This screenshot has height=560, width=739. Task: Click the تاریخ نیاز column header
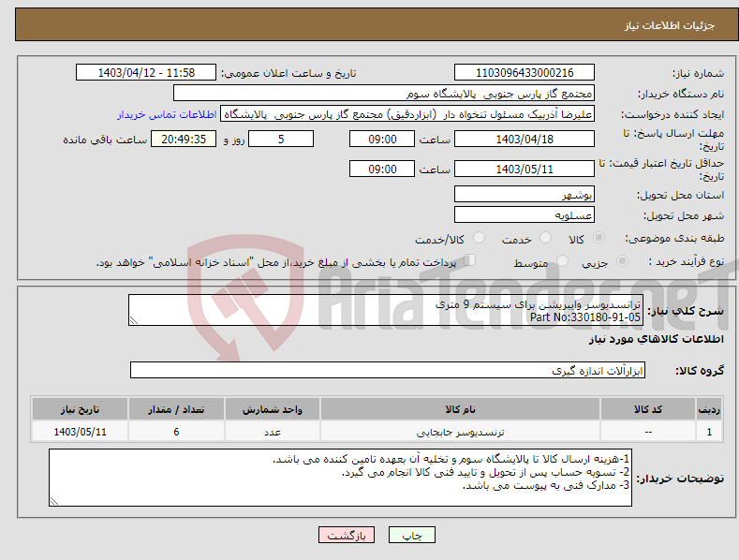point(81,409)
